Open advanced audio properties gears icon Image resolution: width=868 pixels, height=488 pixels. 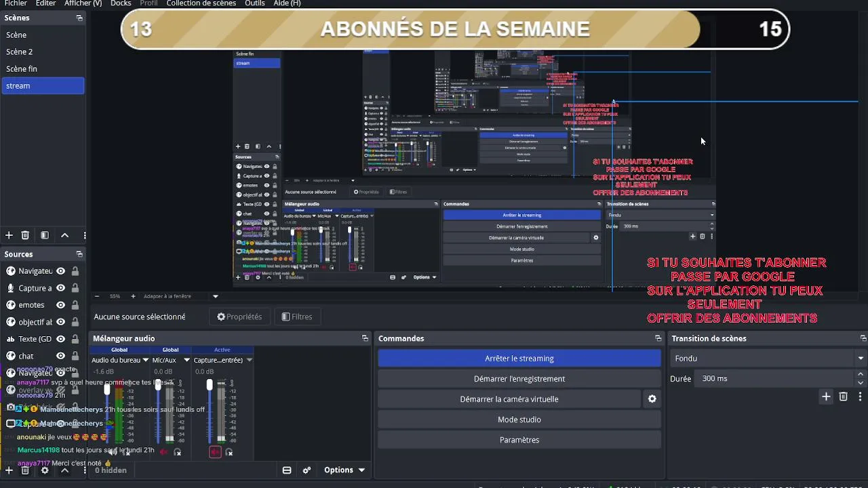tap(307, 470)
